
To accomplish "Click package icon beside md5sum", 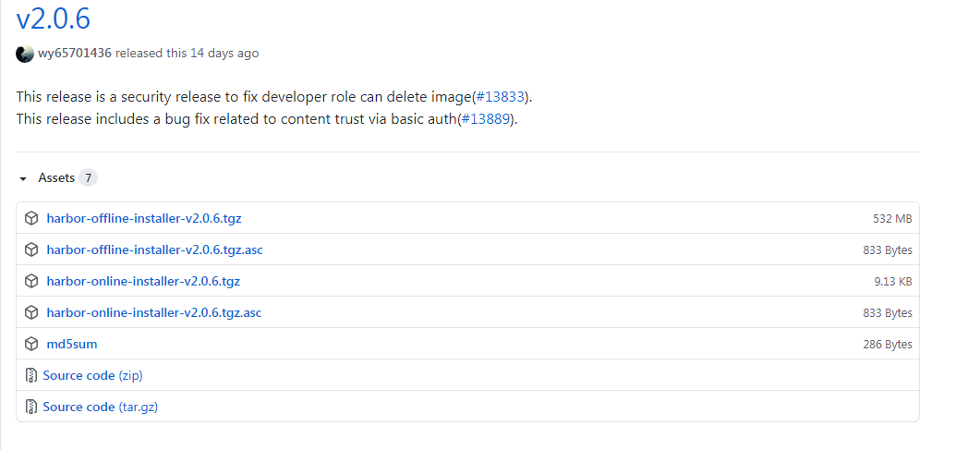I will pos(31,344).
